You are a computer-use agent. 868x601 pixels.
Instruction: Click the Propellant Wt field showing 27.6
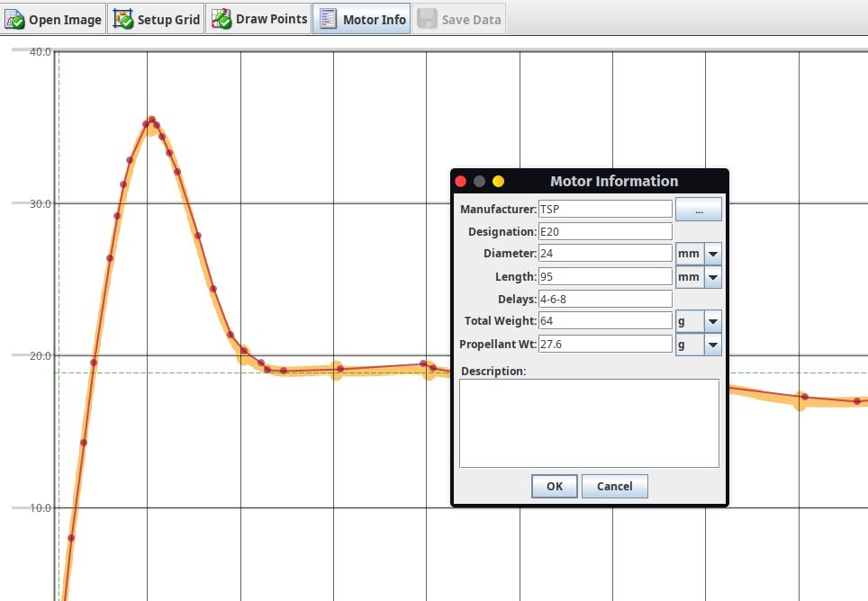(x=605, y=344)
